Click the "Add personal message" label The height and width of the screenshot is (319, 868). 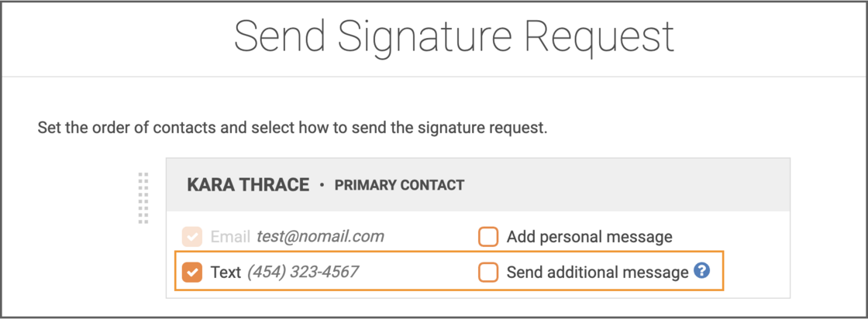click(590, 237)
